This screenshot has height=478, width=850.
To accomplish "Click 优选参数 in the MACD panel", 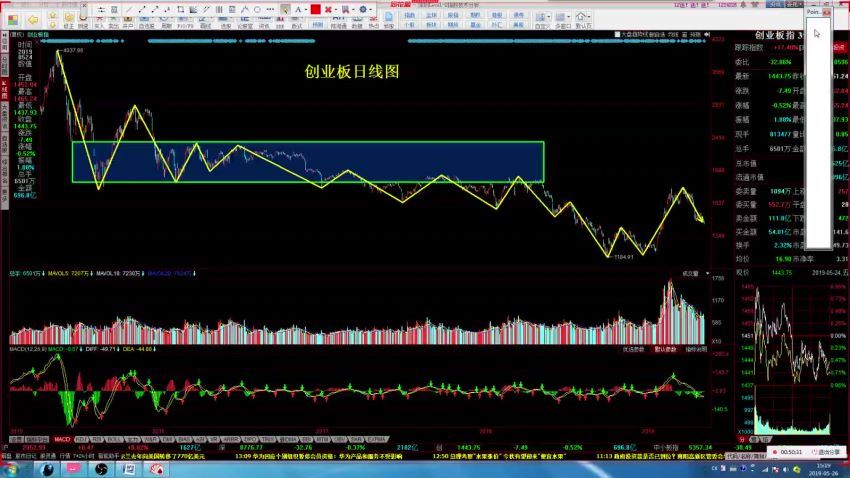I will click(633, 350).
